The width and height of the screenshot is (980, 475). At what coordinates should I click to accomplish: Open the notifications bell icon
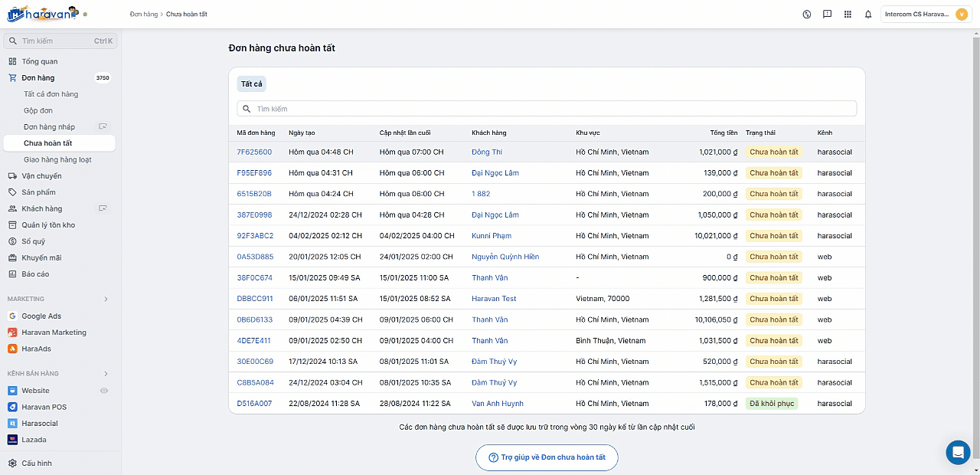868,14
